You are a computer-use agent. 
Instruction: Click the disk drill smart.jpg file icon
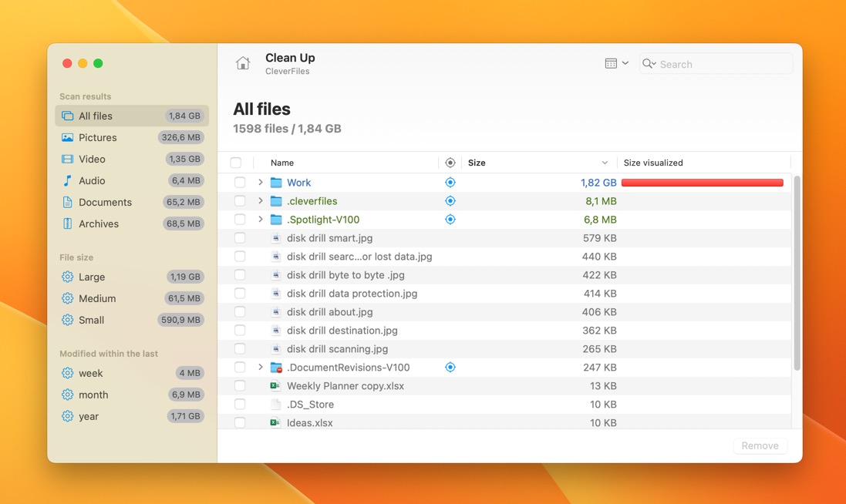276,237
